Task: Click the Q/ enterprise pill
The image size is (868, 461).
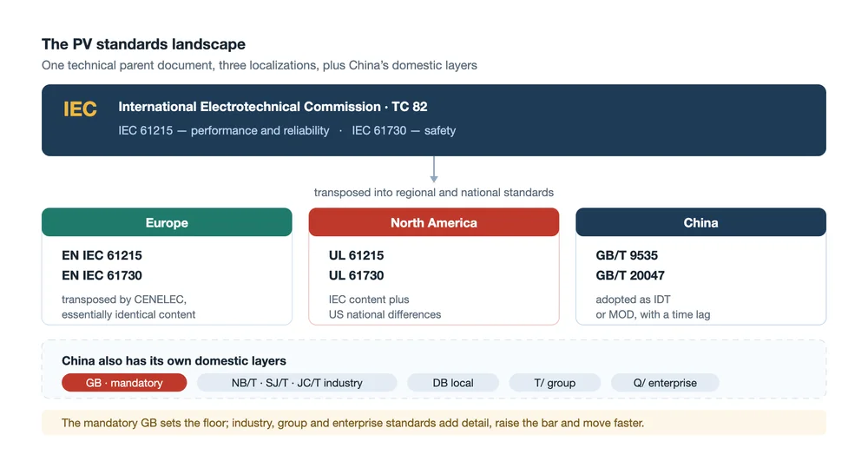Action: (665, 382)
